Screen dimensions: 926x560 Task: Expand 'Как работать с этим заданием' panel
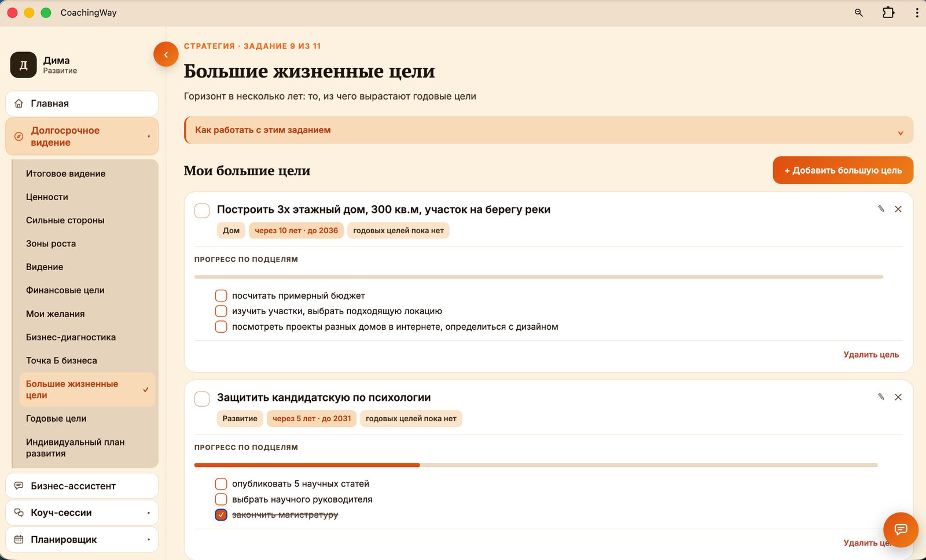[549, 130]
